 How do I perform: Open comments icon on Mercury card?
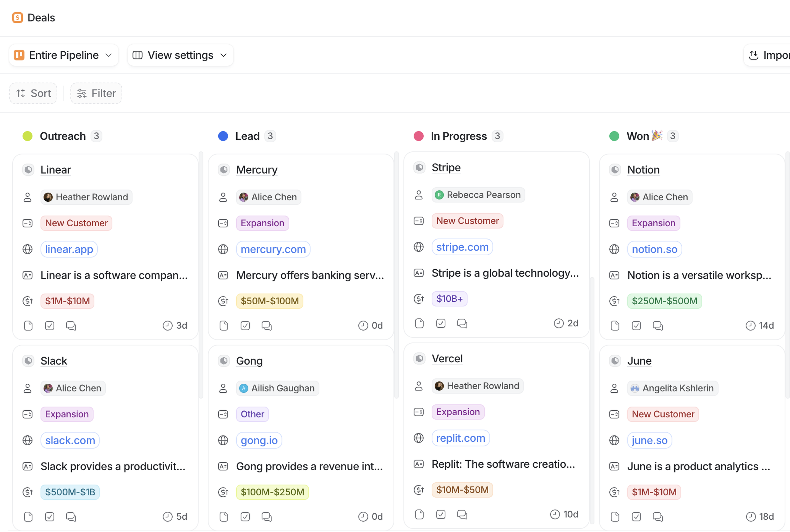pos(267,326)
